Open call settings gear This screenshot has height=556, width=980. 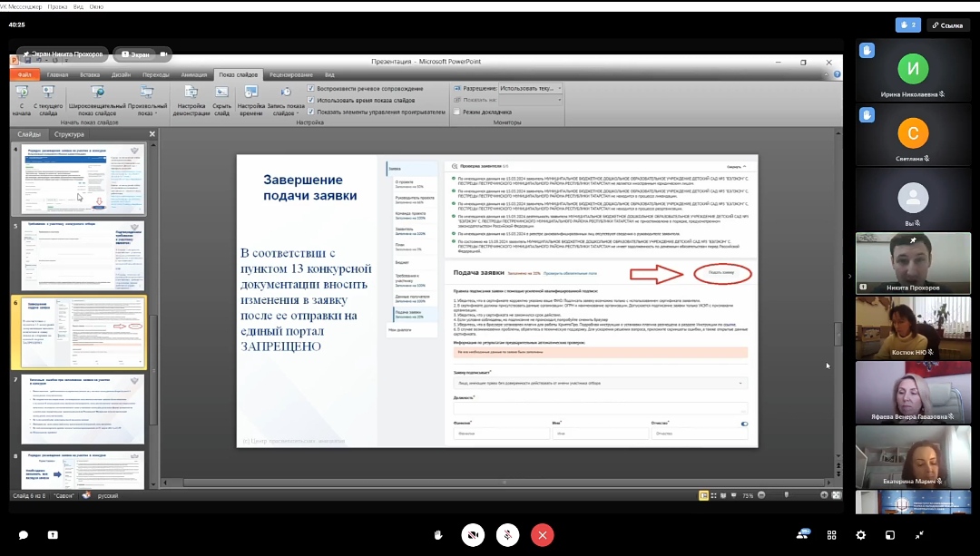pyautogui.click(x=860, y=535)
